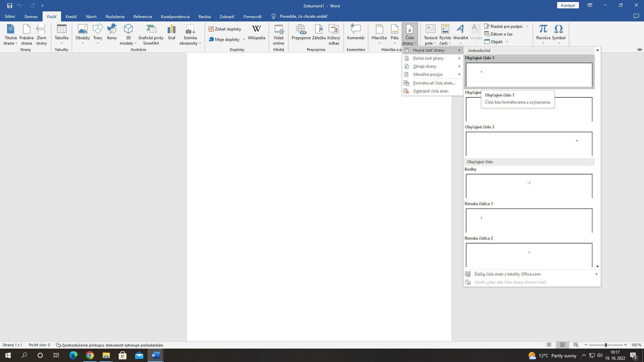The width and height of the screenshot is (644, 362).
Task: Open 3D modely button
Action: coord(128,35)
